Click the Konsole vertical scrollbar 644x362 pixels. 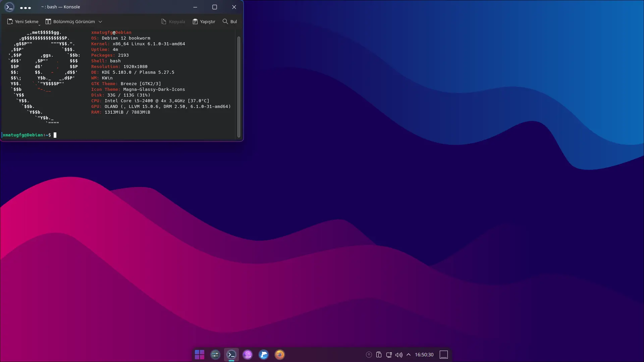coord(239,87)
